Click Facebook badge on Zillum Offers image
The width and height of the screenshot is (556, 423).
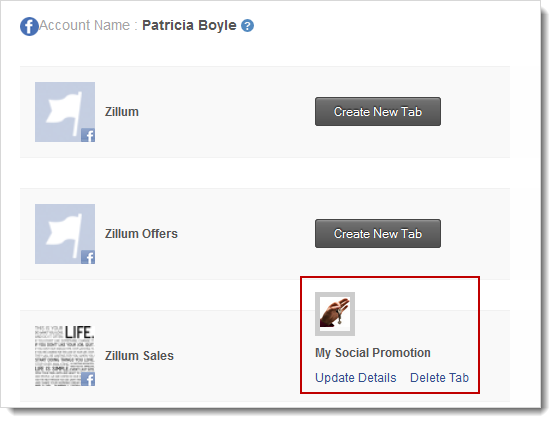(88, 257)
